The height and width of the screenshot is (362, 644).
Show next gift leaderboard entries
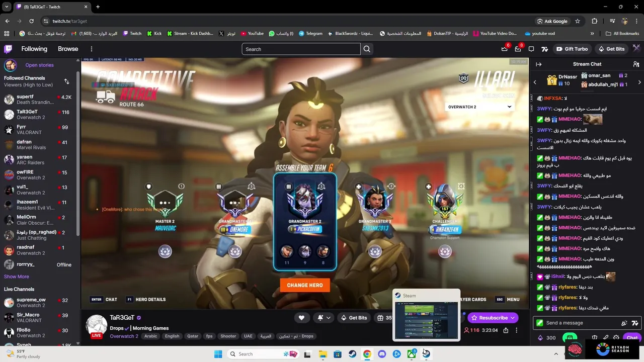[639, 82]
